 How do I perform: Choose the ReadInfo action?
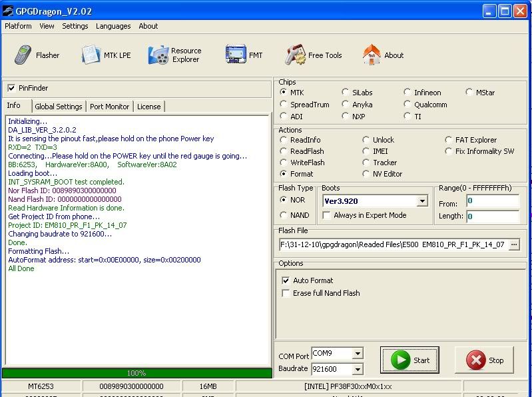283,140
